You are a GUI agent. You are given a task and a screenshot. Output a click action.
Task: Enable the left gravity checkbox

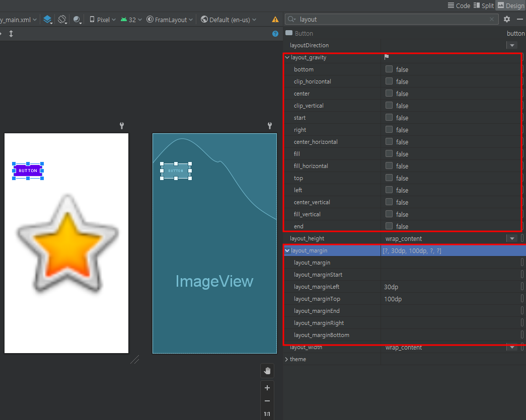tap(389, 190)
